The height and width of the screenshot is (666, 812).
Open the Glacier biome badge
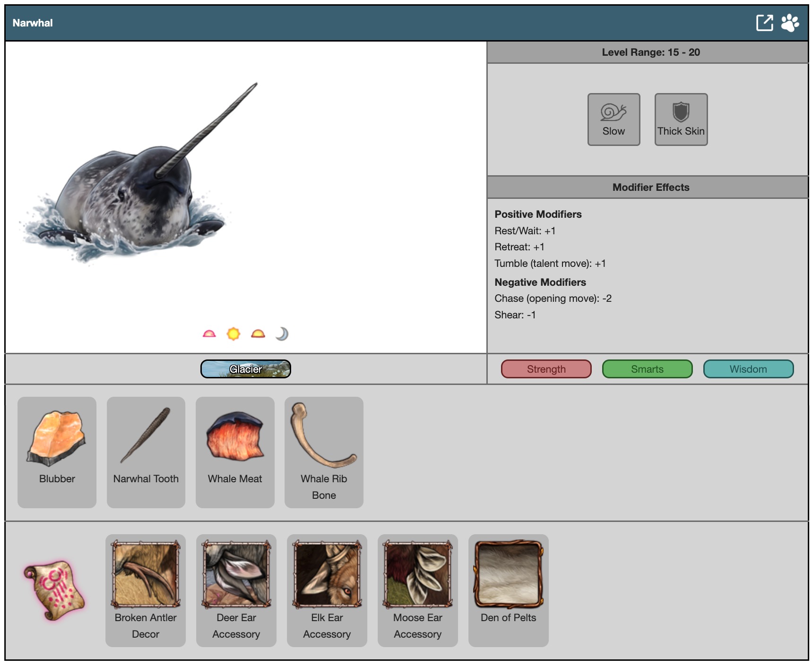pyautogui.click(x=245, y=369)
